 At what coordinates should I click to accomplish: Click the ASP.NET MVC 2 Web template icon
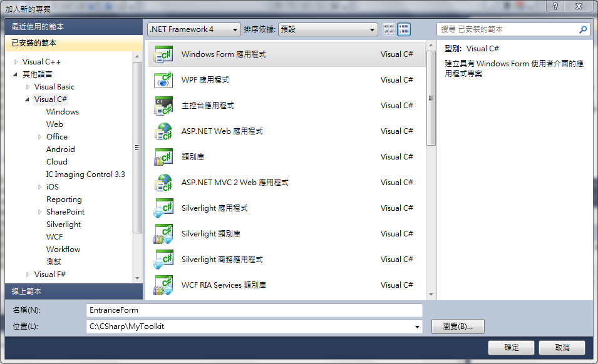click(163, 183)
